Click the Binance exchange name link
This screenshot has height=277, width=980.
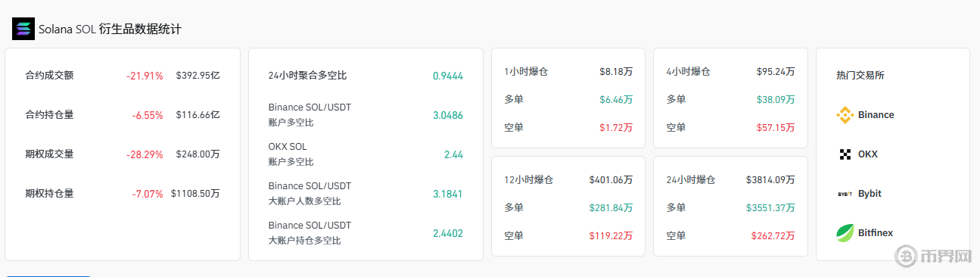coord(876,115)
